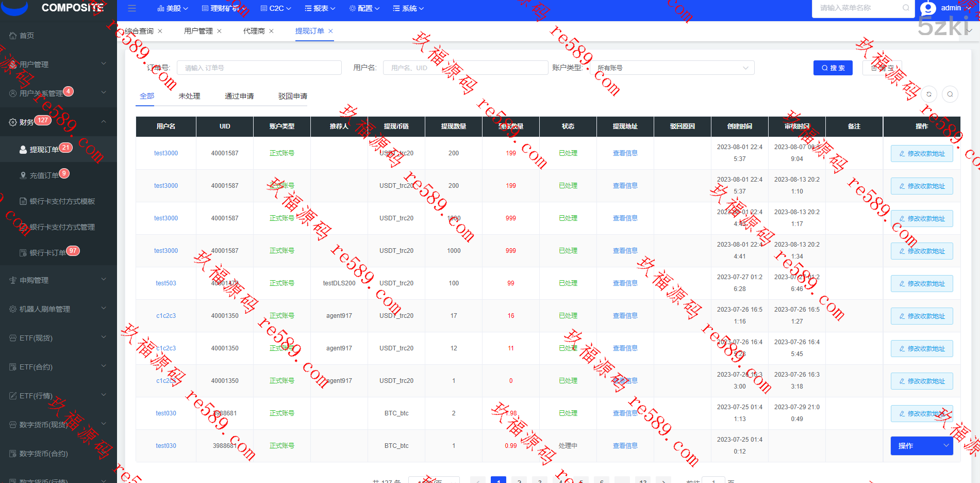This screenshot has width=980, height=483.
Task: Click the blue 搜索 button
Action: click(833, 68)
